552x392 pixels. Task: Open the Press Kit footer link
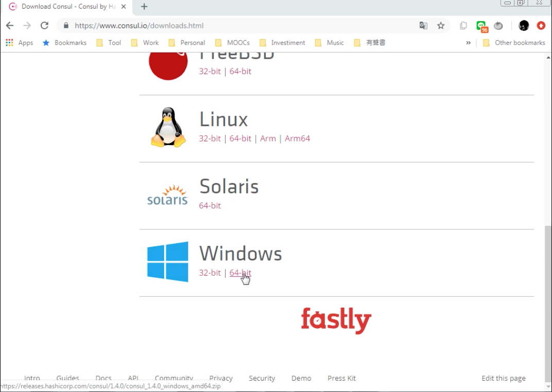point(341,378)
